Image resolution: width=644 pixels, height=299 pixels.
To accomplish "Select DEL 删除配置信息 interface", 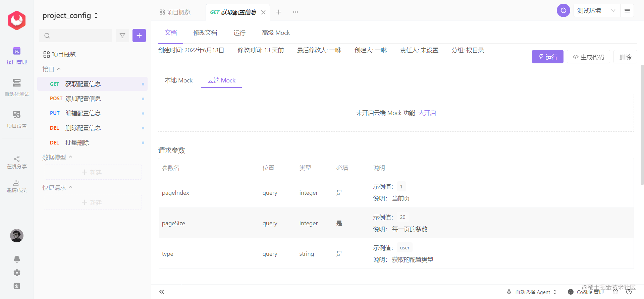I will click(93, 128).
